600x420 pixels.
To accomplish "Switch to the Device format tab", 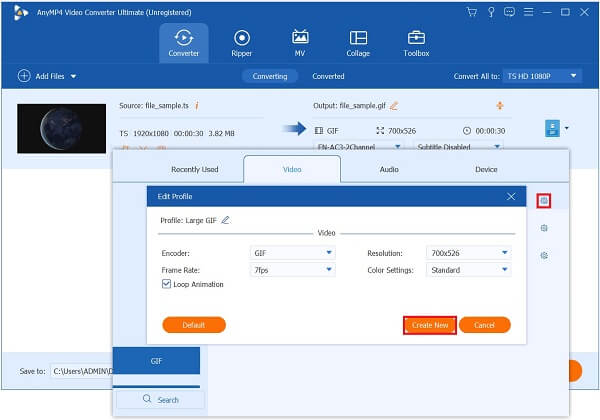I will (x=486, y=169).
